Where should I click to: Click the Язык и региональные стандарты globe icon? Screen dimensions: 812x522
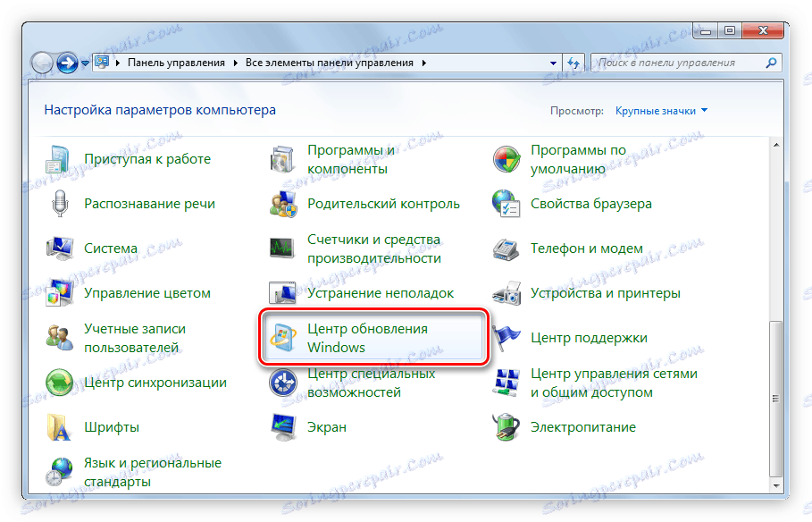click(59, 472)
